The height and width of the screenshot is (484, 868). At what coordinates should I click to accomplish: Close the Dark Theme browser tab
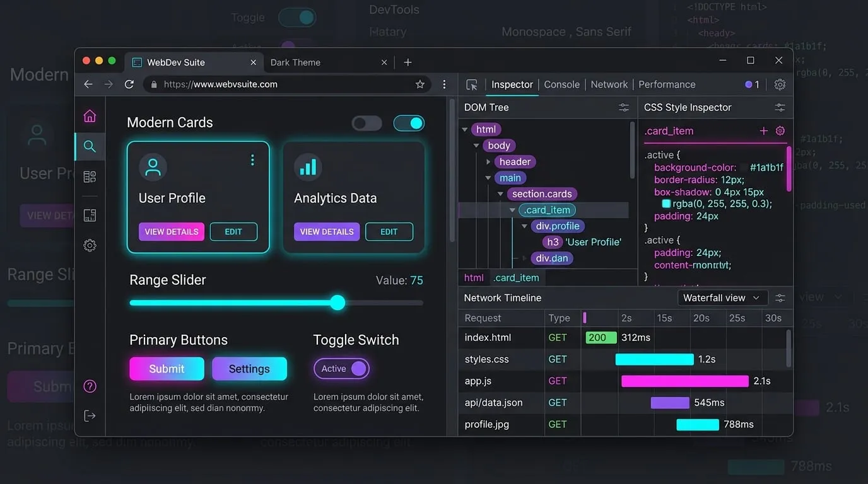(x=384, y=62)
